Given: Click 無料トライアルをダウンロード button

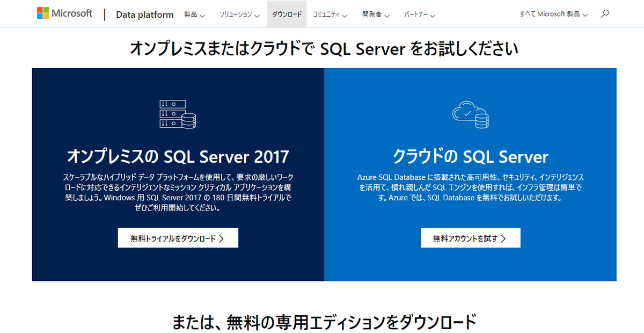Looking at the screenshot, I should (x=178, y=238).
